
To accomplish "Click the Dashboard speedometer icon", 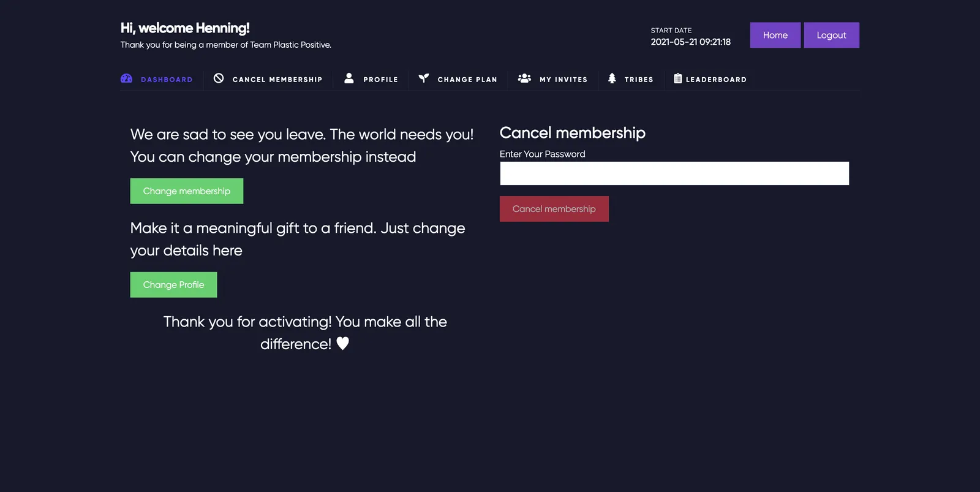I will pos(126,78).
